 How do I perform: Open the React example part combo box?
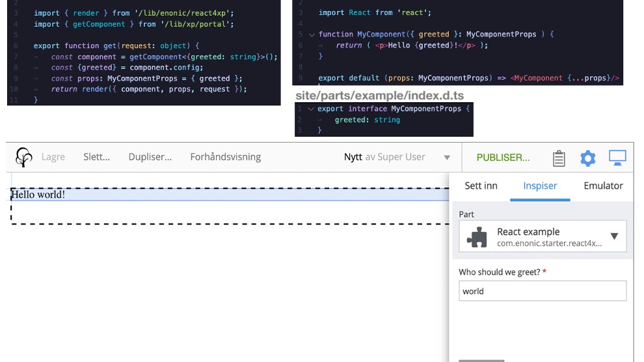coord(543,236)
